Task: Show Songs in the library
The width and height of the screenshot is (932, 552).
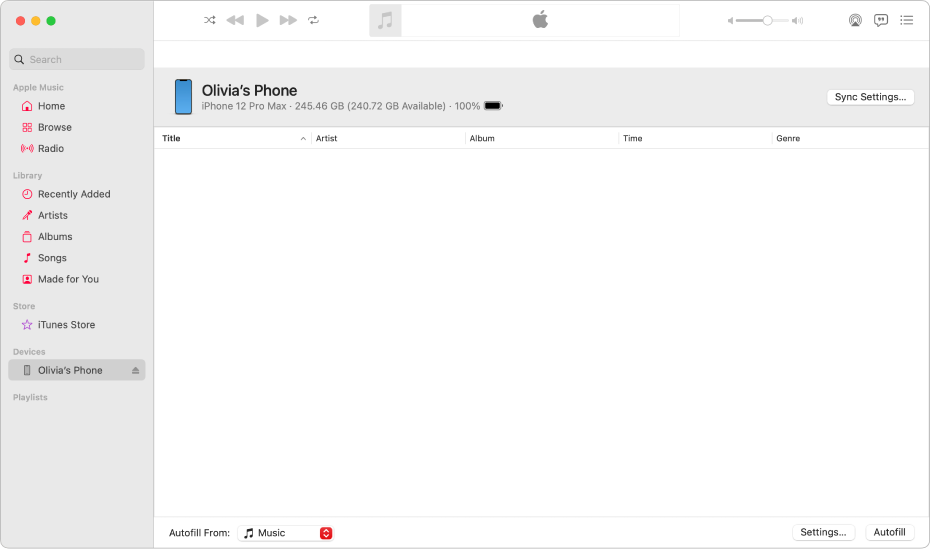Action: click(77, 258)
